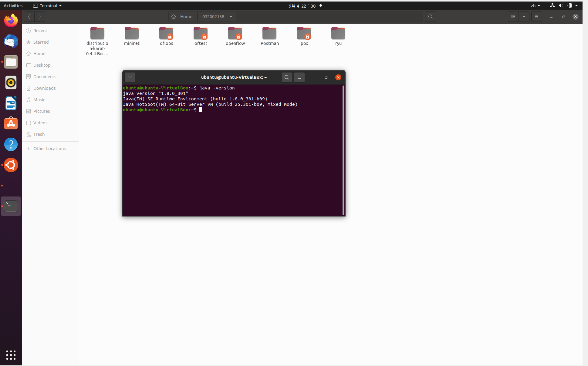Click Other Locations in the sidebar
The width and height of the screenshot is (588, 366).
coord(49,149)
